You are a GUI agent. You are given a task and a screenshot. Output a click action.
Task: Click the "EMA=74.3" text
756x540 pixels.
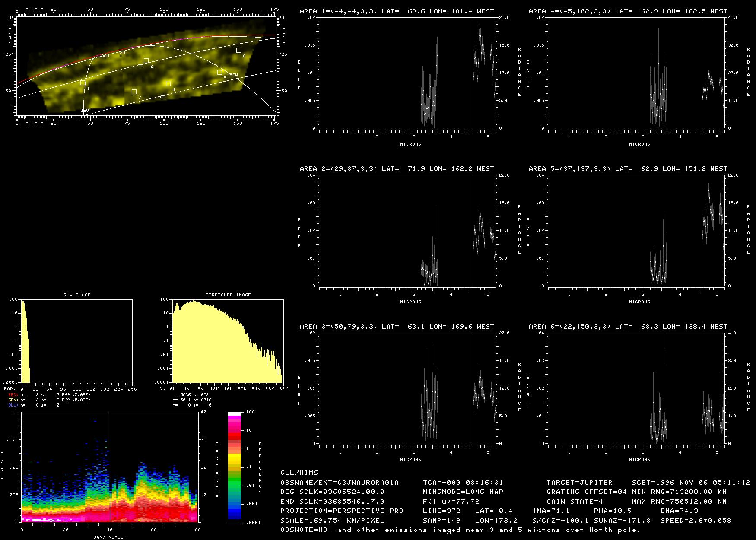pyautogui.click(x=679, y=511)
